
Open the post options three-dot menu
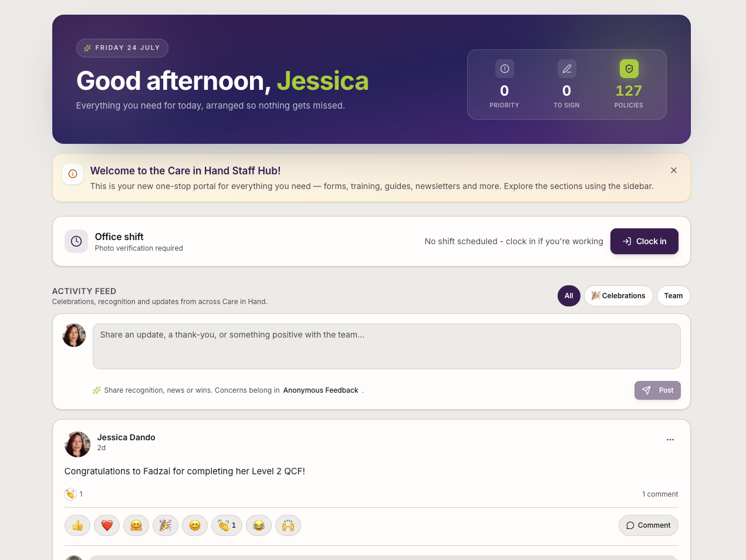pos(670,440)
